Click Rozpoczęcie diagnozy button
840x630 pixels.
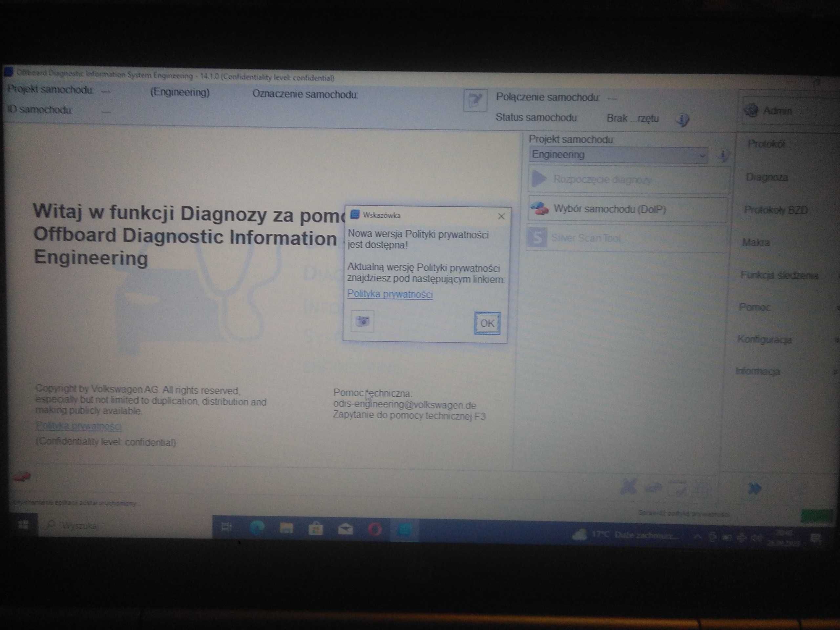[x=628, y=179]
